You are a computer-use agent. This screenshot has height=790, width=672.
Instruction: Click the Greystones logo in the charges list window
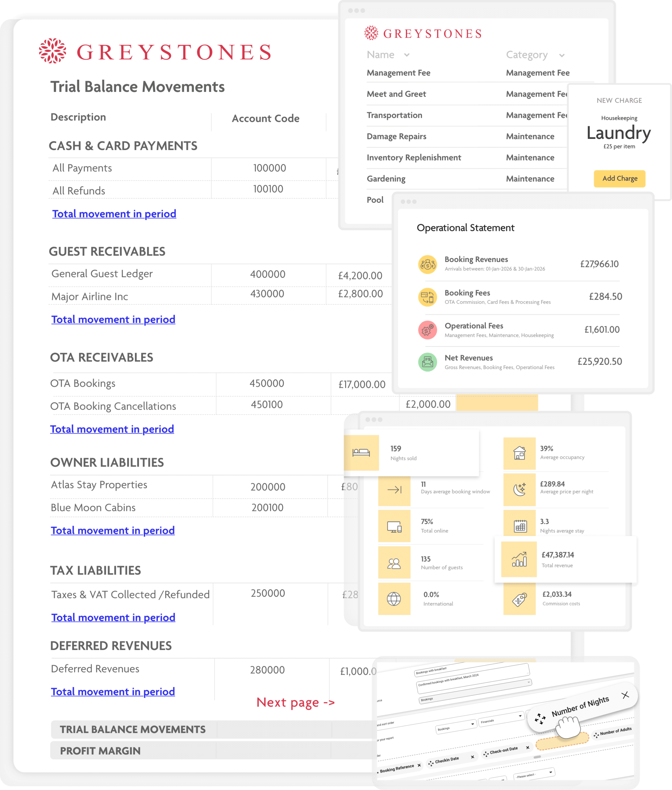point(423,34)
